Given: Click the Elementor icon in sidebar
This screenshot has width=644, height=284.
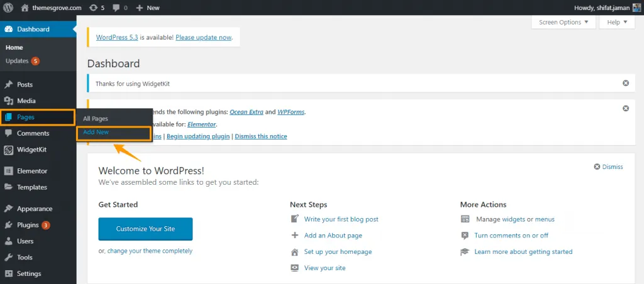Looking at the screenshot, I should pos(9,171).
